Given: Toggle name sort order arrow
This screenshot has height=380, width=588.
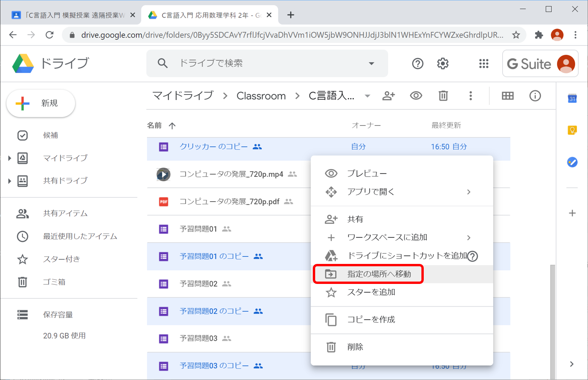Looking at the screenshot, I should coord(172,125).
